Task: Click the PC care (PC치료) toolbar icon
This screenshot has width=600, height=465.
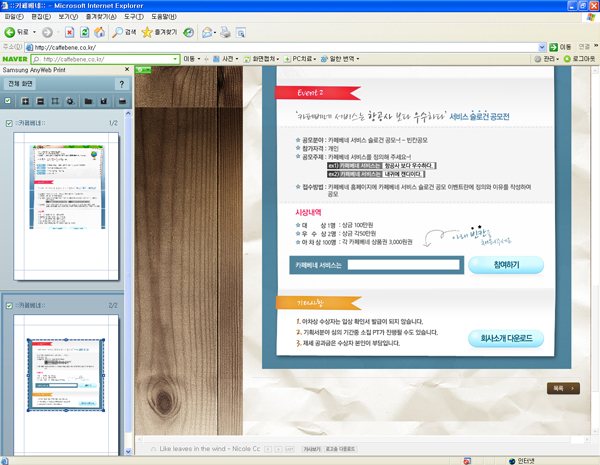Action: pos(287,59)
